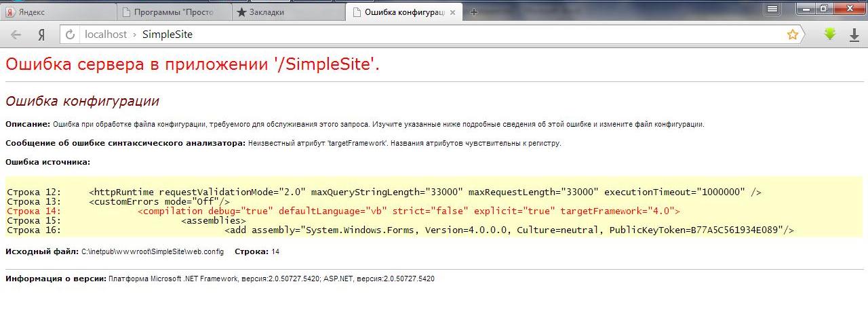The width and height of the screenshot is (868, 328).
Task: Open the browser menu hamburger button
Action: [x=772, y=9]
